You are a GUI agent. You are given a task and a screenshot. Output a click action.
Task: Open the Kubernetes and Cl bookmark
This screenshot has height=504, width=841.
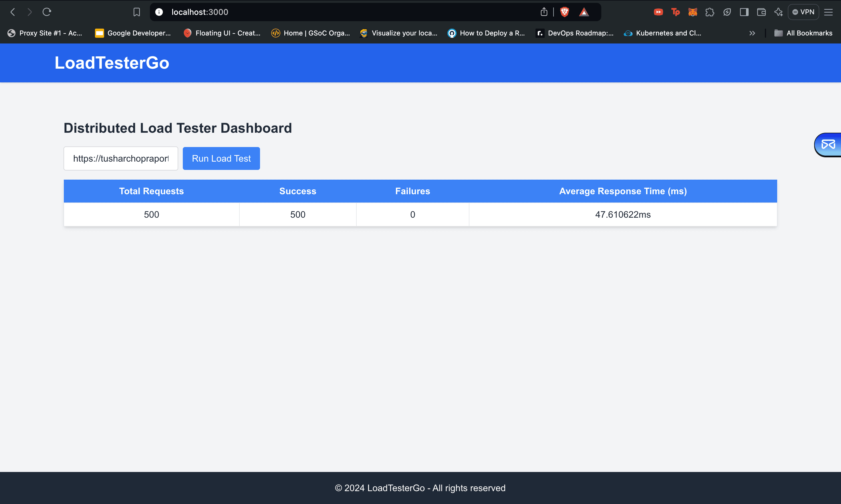pyautogui.click(x=663, y=33)
